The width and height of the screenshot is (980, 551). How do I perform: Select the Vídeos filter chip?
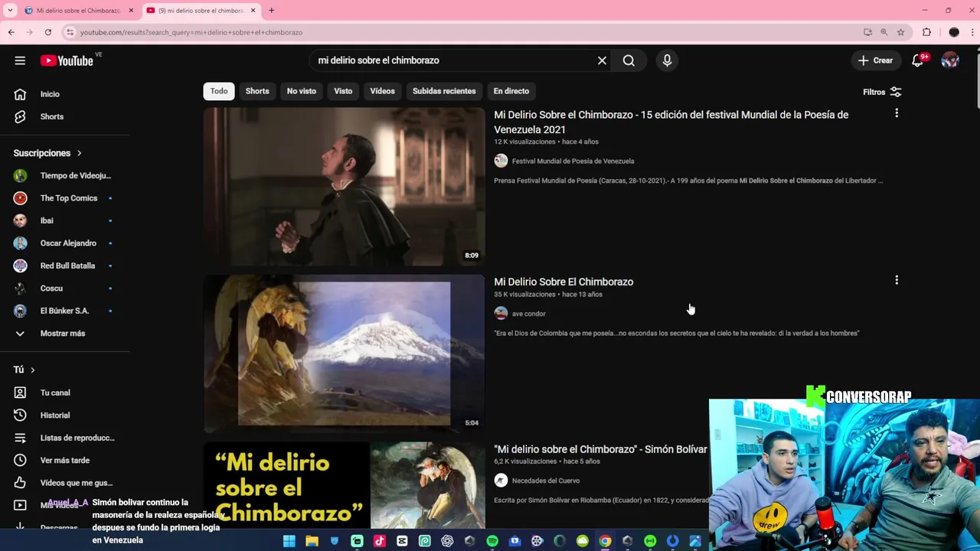382,91
